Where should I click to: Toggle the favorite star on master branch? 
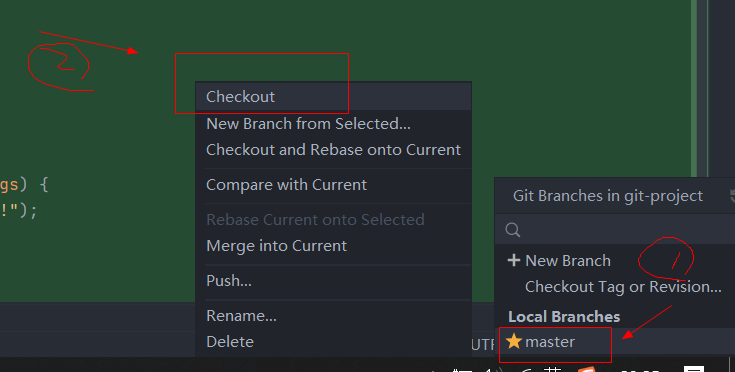click(x=514, y=341)
